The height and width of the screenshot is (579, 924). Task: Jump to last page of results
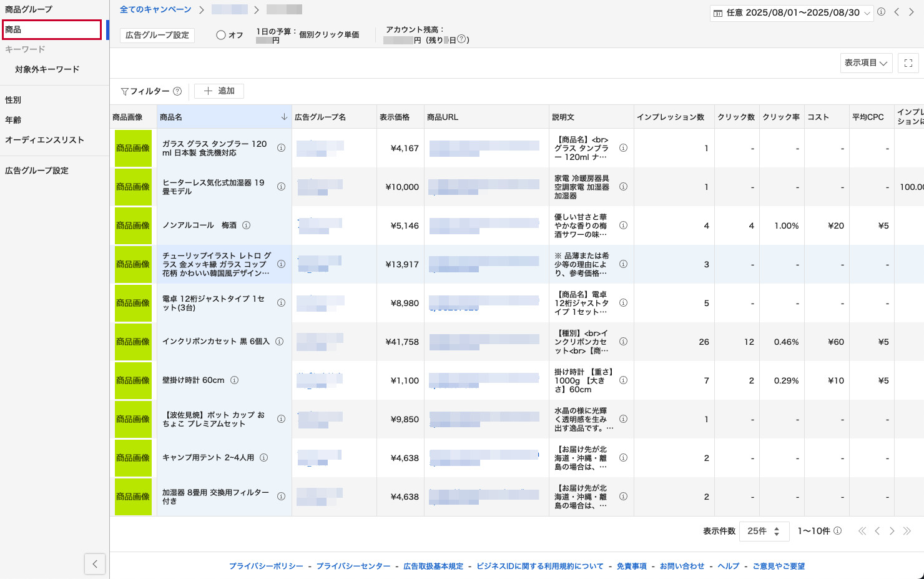coord(907,531)
